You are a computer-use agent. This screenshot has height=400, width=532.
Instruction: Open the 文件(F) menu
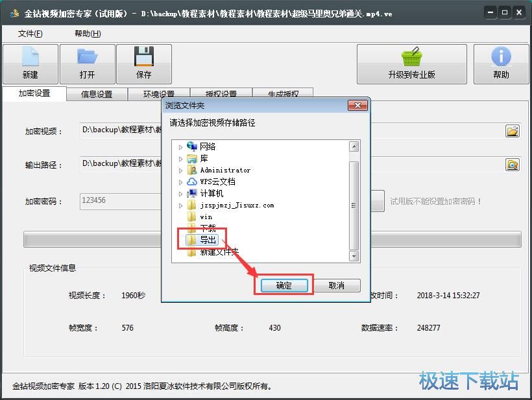pyautogui.click(x=30, y=34)
